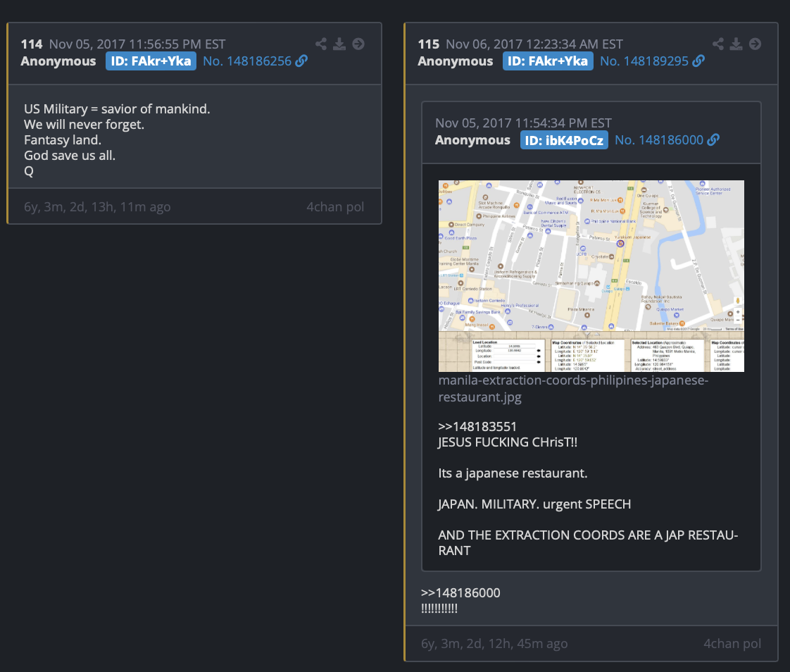Screen dimensions: 790x672
Task: Click quoted timestamp Nov 05, 2017 11:54:34 PM
Action: [523, 123]
